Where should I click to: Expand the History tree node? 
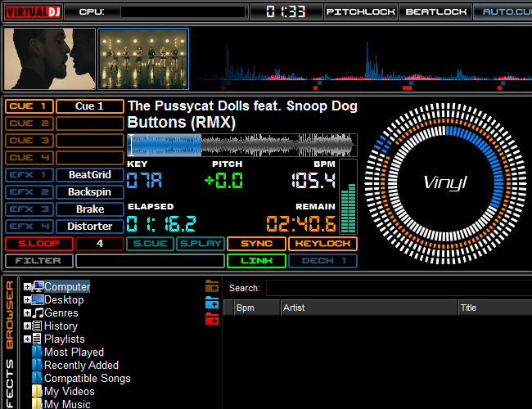27,326
